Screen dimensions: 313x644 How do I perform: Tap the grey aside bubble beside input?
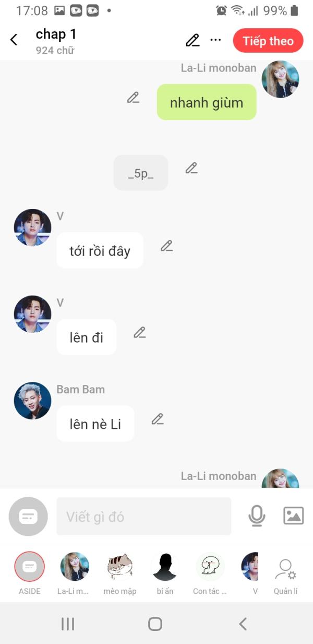pyautogui.click(x=28, y=517)
